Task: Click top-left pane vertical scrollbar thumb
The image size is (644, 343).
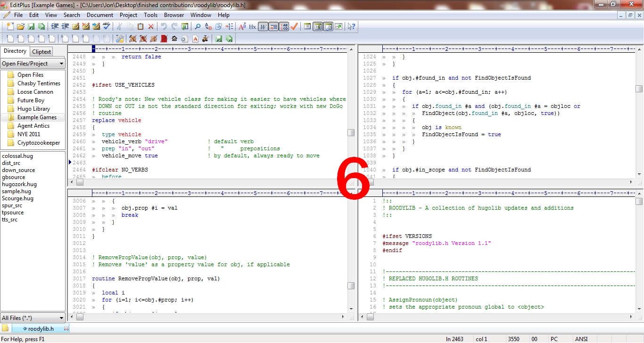Action: [x=351, y=133]
